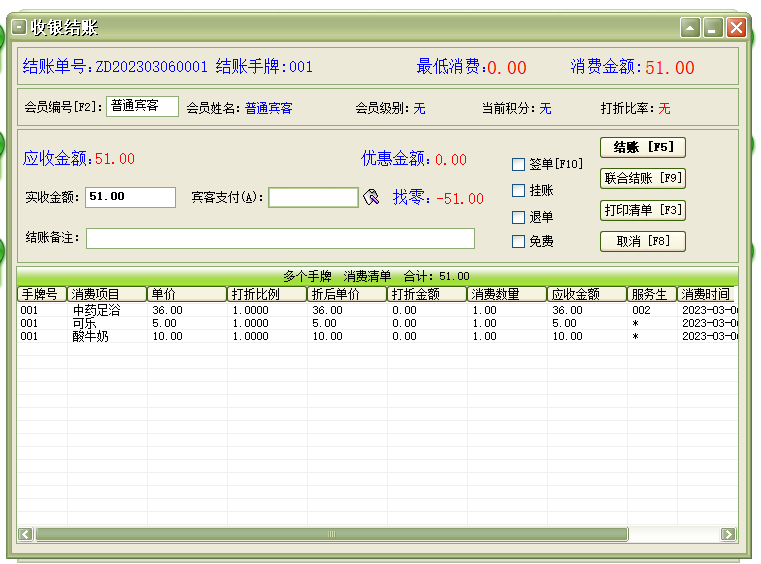
Task: Click the 找零 value -51.00
Action: 460,199
